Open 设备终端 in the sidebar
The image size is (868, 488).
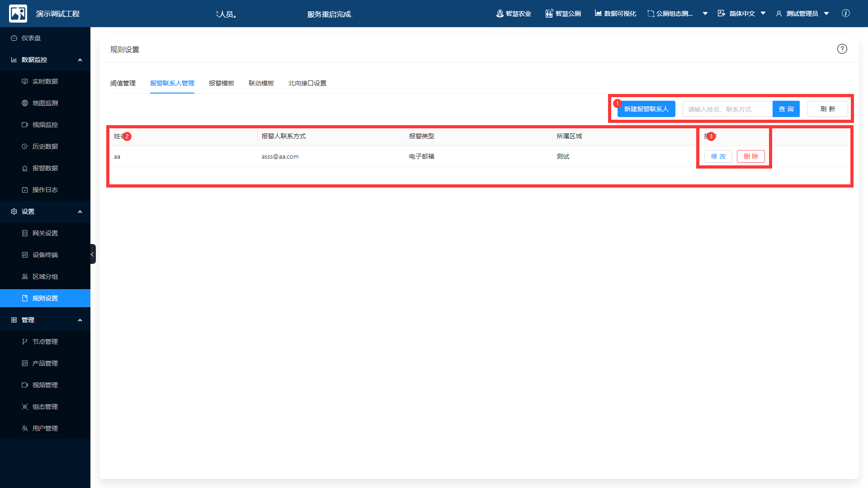[45, 255]
